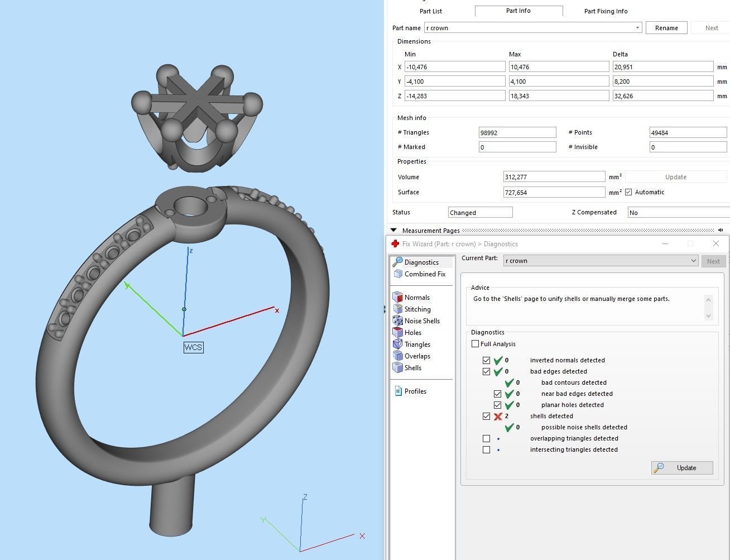
Task: Click the Triangles count field
Action: point(517,132)
